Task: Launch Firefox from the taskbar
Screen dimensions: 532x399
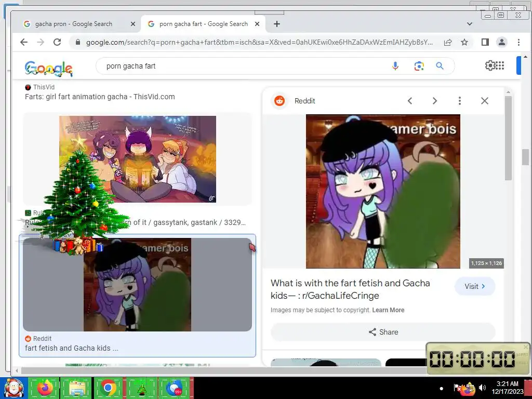Action: [45, 388]
